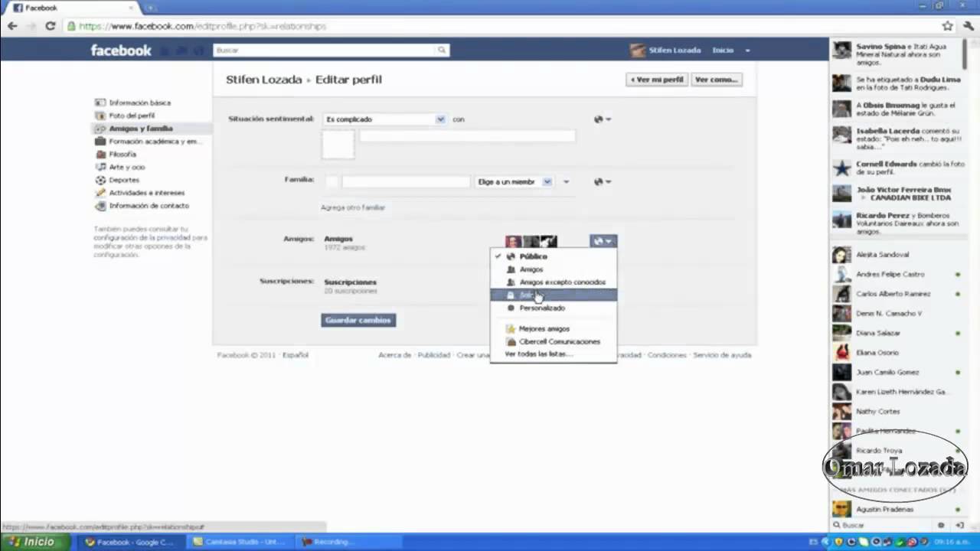Open the 'Elige a un miembro' family dropdown
Viewport: 980px width, 551px height.
click(514, 182)
